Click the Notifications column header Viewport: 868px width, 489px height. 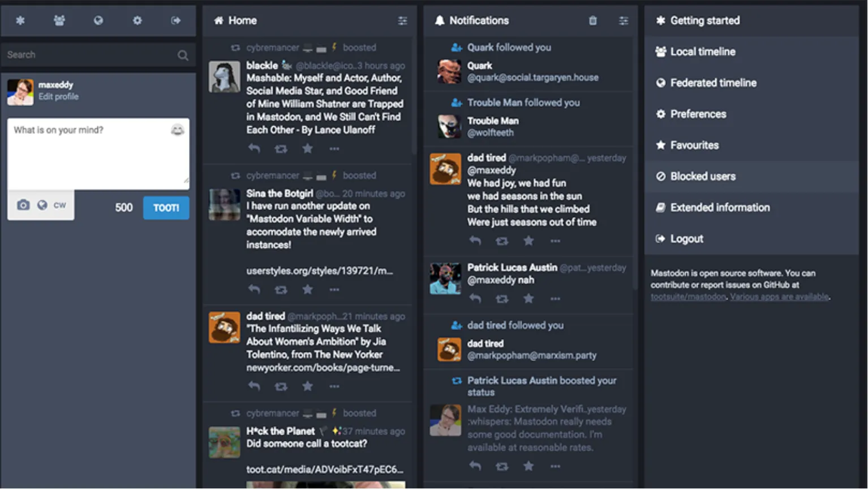pos(530,21)
